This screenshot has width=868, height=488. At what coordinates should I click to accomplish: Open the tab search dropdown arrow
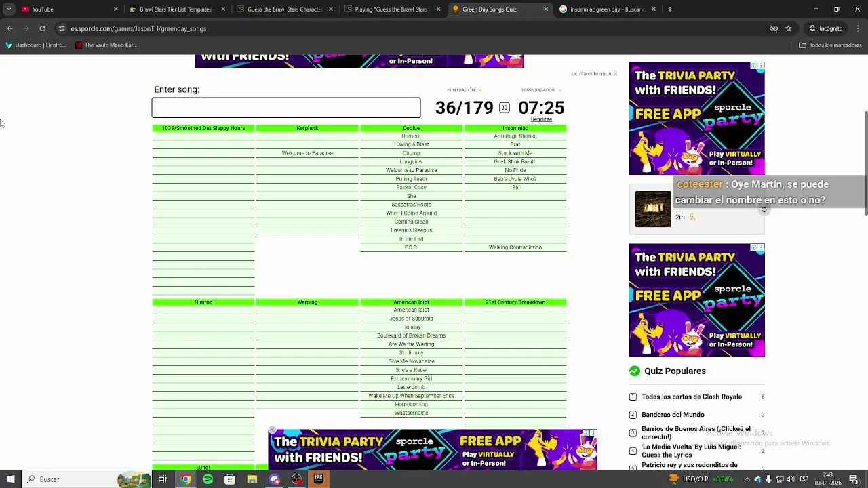[x=8, y=9]
